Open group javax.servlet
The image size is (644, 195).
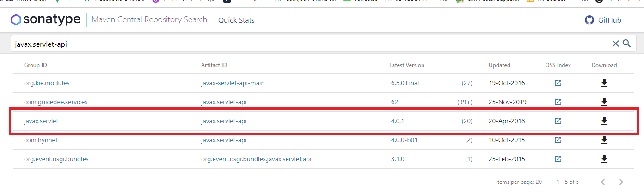[x=41, y=121]
